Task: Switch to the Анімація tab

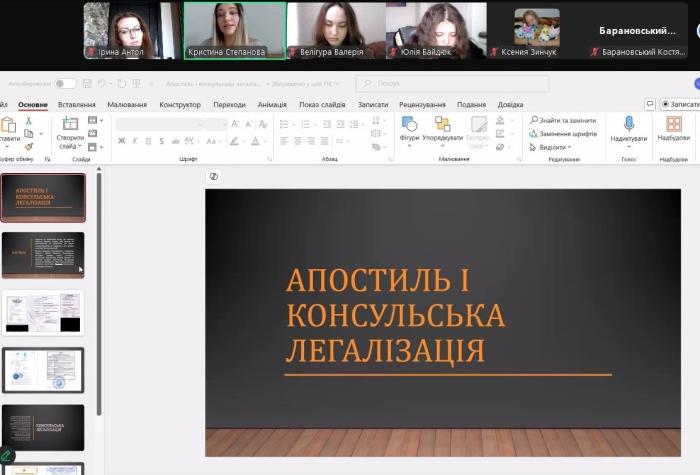Action: [271, 104]
